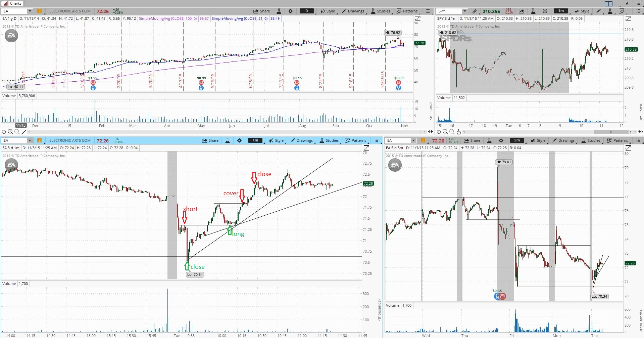Screen dimensions: 644x338
Task: Toggle the price axis scale icon in SPY chart
Action: pos(628,18)
